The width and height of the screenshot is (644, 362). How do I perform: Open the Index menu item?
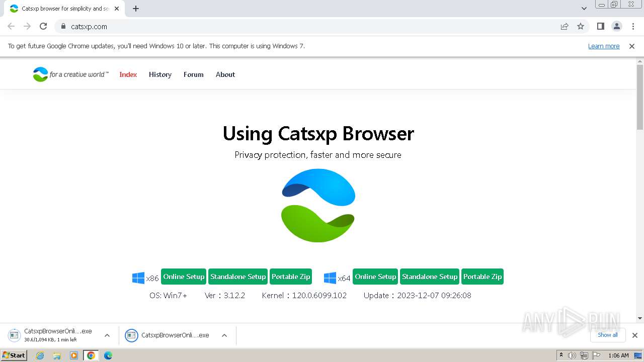(x=128, y=74)
